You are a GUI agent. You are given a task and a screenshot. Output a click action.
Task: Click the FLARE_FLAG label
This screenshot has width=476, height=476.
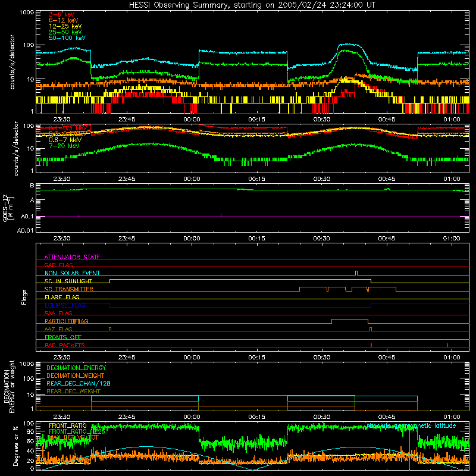pyautogui.click(x=62, y=297)
